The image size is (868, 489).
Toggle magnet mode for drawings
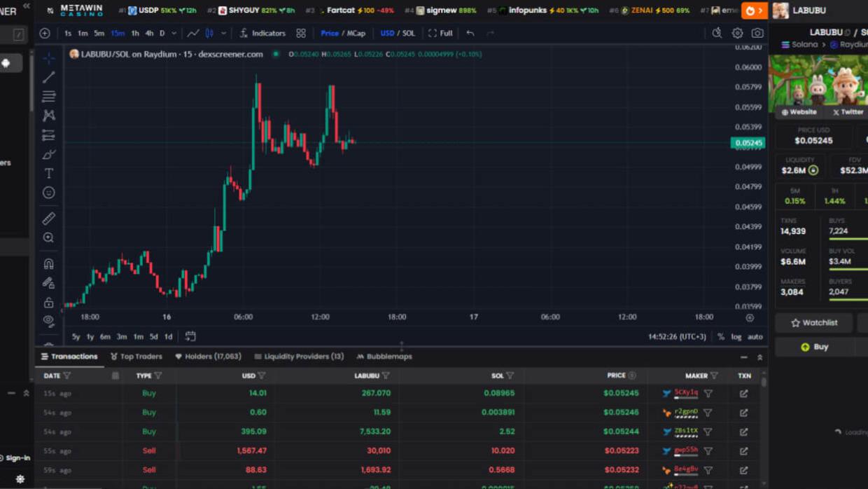(48, 264)
